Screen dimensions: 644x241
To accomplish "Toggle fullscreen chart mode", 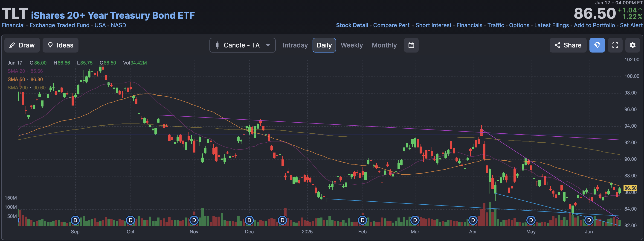I will point(615,45).
